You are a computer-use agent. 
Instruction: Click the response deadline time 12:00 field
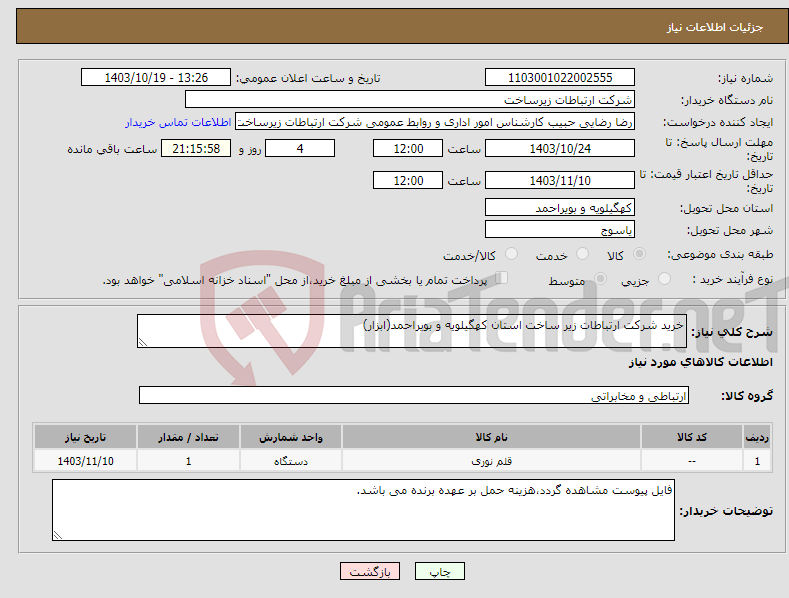tap(408, 148)
